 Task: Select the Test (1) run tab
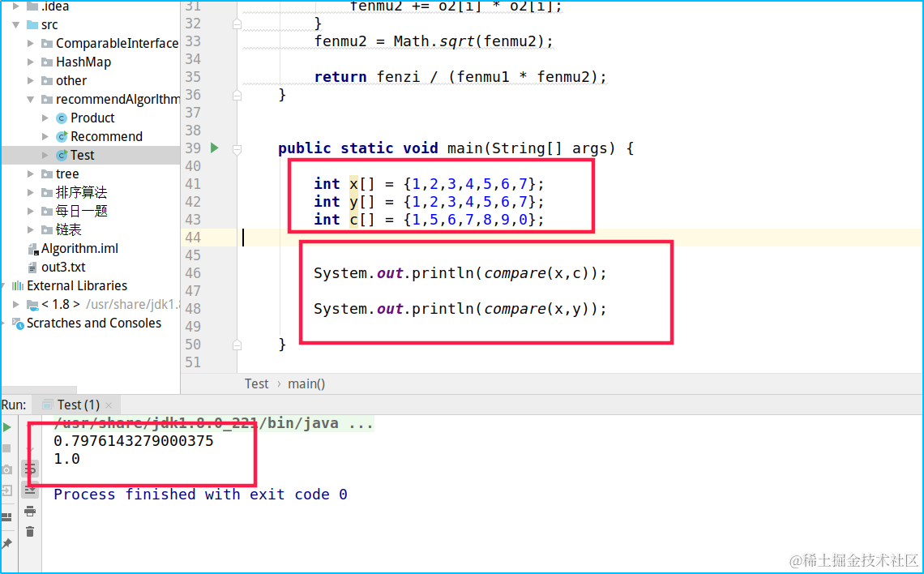coord(78,405)
